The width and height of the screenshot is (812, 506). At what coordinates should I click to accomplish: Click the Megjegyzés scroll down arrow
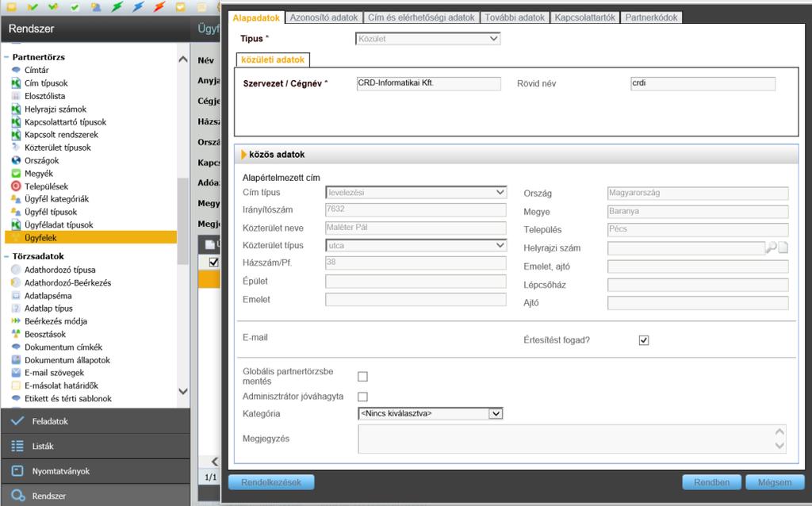coord(779,446)
